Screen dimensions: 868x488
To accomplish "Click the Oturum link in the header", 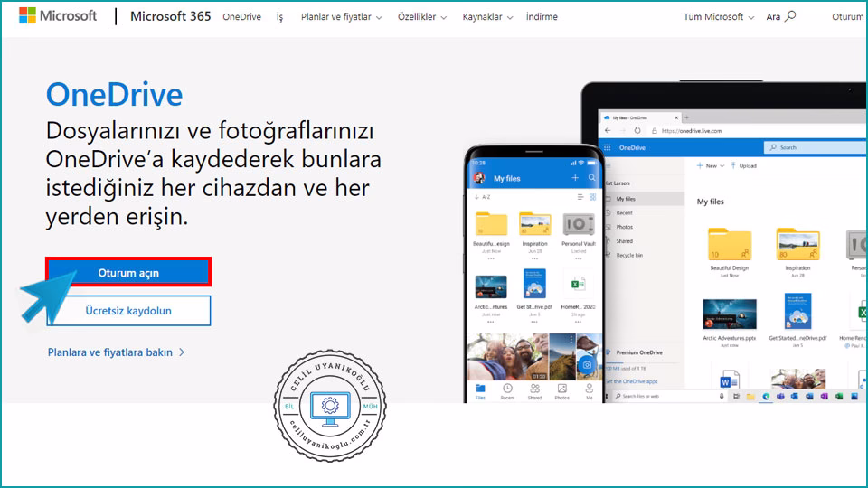I will 849,16.
